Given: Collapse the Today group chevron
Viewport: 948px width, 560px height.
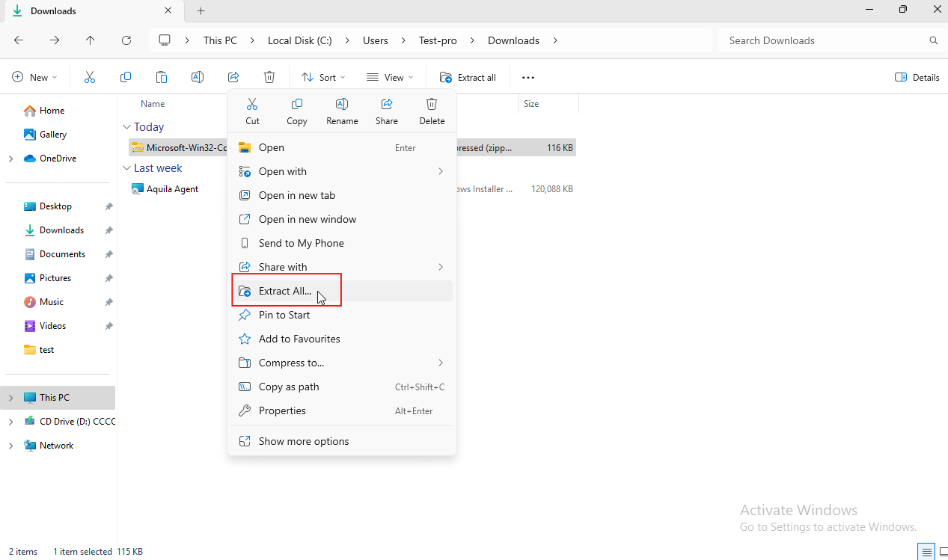Looking at the screenshot, I should click(x=126, y=127).
